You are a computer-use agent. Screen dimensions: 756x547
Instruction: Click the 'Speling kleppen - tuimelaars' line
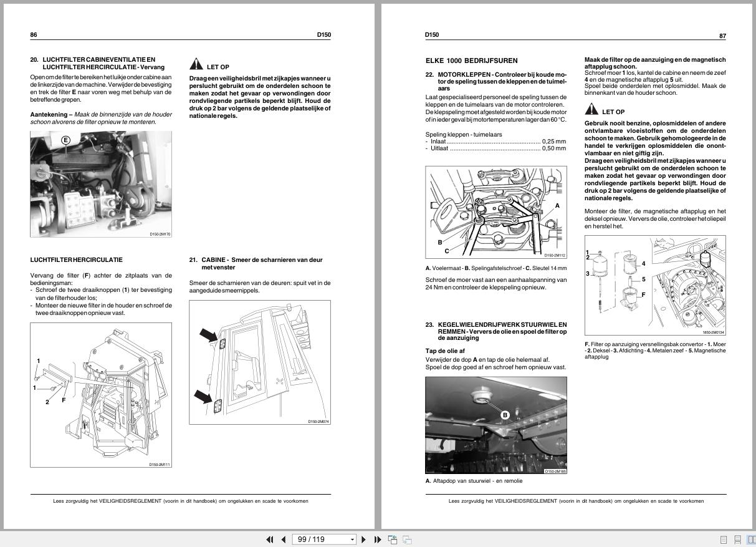click(x=464, y=134)
